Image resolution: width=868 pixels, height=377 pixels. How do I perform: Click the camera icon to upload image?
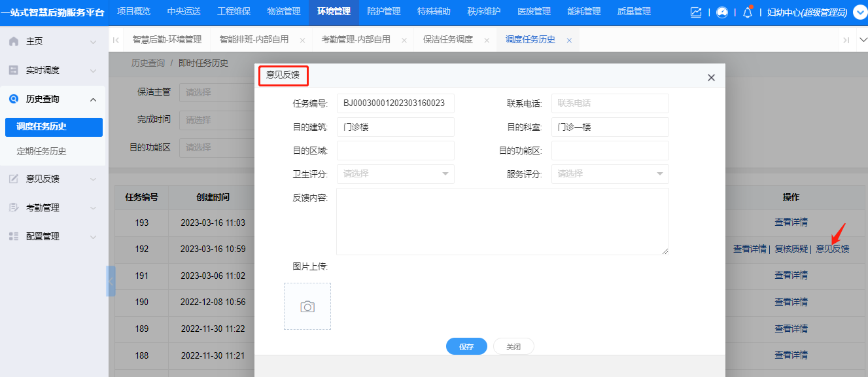(x=307, y=306)
